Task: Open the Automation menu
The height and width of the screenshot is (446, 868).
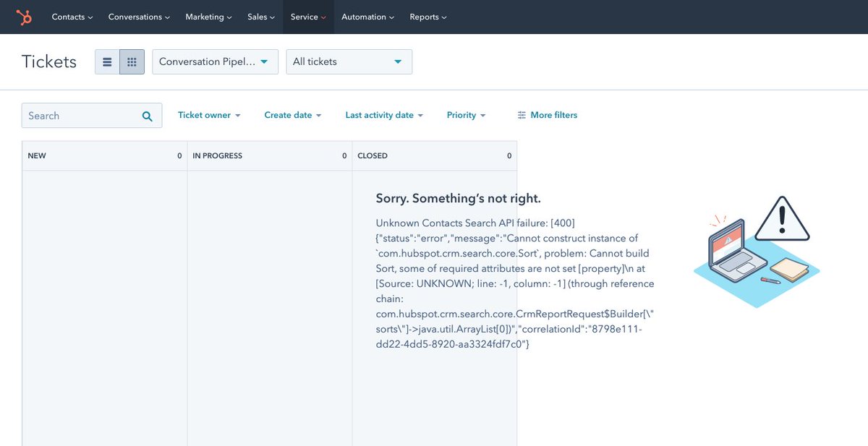Action: (x=368, y=17)
